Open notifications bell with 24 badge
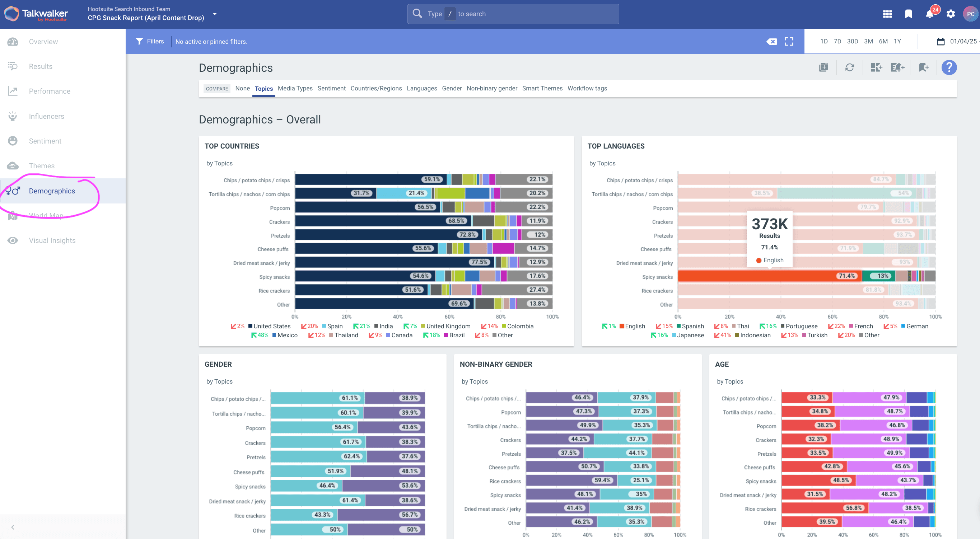980x539 pixels. pos(929,14)
